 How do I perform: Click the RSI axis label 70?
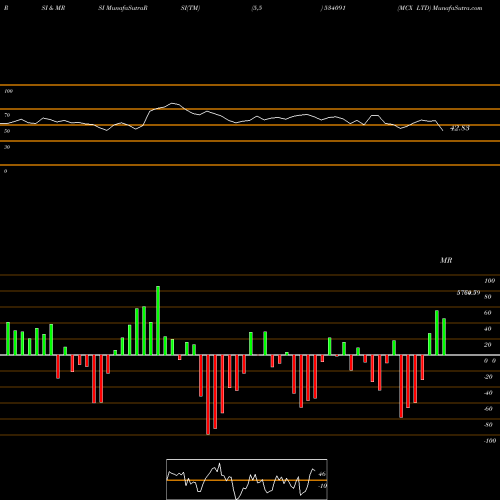click(x=7, y=115)
